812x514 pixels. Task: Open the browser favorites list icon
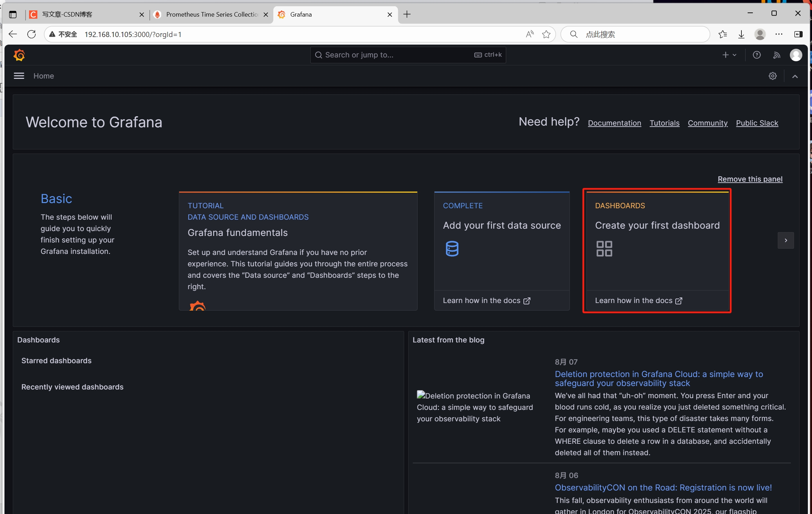723,34
